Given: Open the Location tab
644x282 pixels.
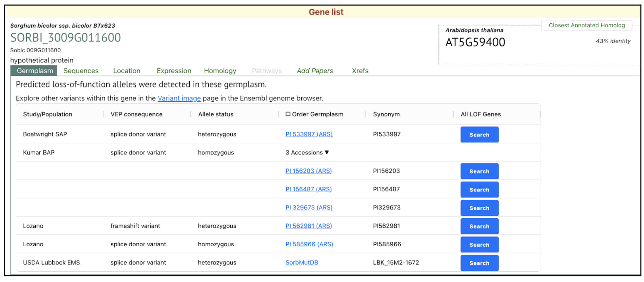Looking at the screenshot, I should tap(127, 71).
